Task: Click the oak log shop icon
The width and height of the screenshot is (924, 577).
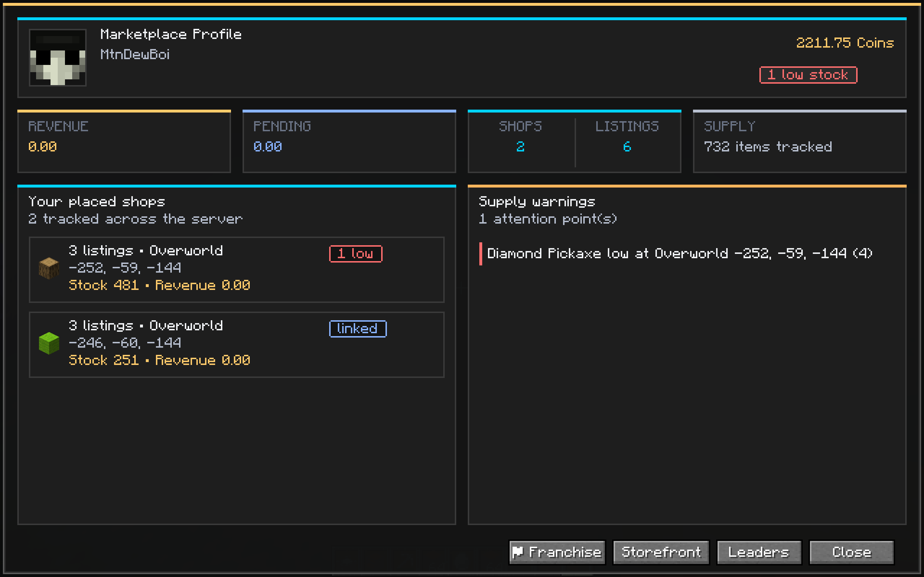Action: pos(49,268)
